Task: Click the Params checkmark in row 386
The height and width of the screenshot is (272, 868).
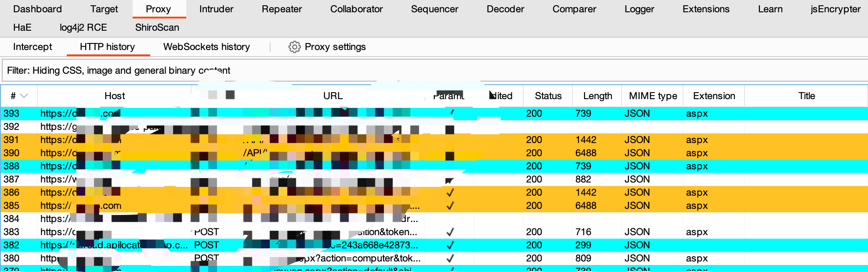Action: [450, 192]
